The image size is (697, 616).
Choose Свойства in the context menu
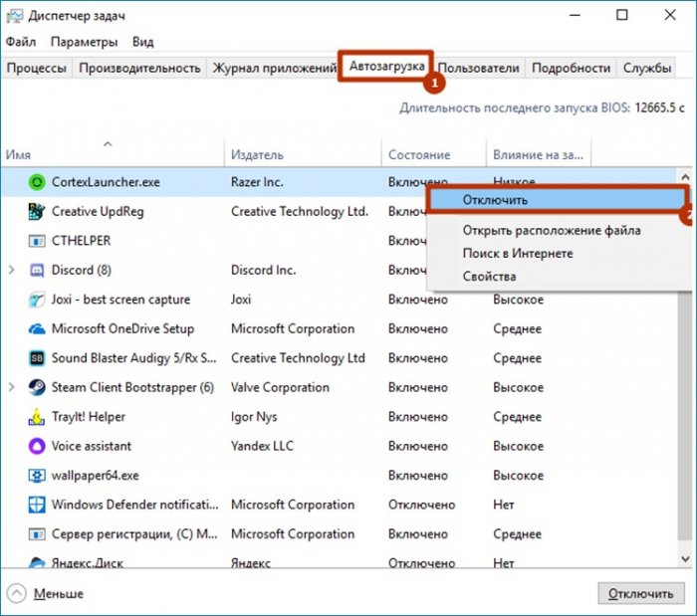tap(490, 277)
